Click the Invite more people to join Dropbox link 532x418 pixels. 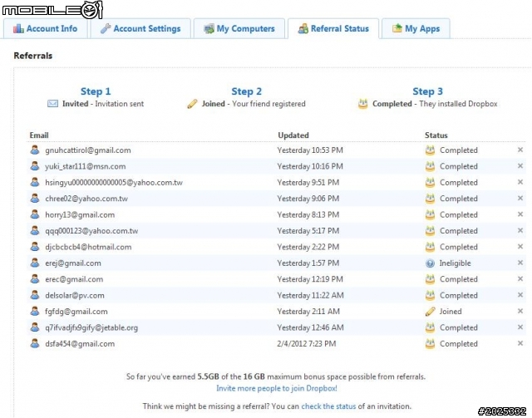click(x=277, y=388)
